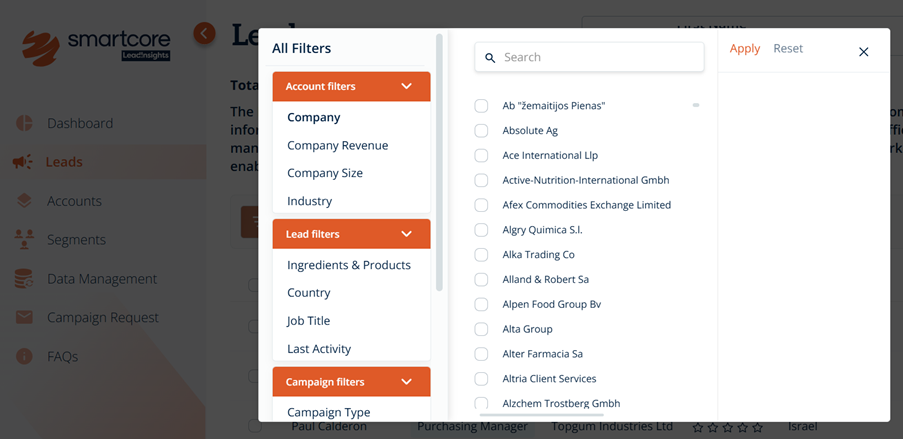Viewport: 903px width, 439px height.
Task: Click the Data Management database icon
Action: [25, 279]
